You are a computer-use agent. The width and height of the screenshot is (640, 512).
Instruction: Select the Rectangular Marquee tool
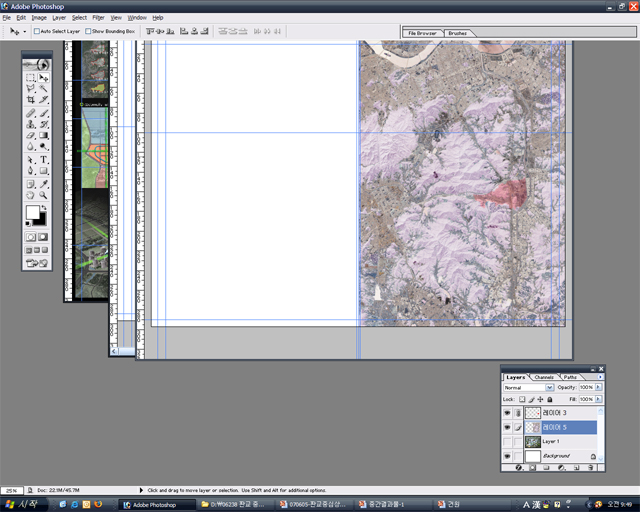click(31, 77)
